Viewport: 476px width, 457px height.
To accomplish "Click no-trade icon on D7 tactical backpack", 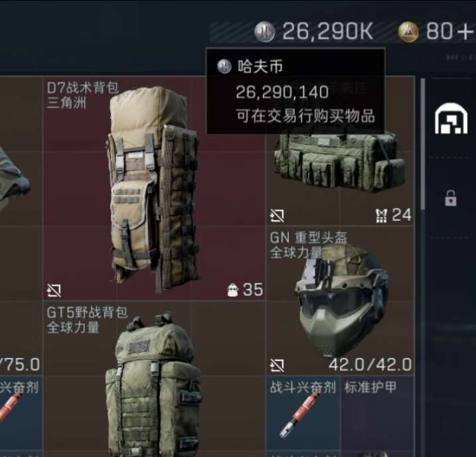I will pyautogui.click(x=54, y=291).
